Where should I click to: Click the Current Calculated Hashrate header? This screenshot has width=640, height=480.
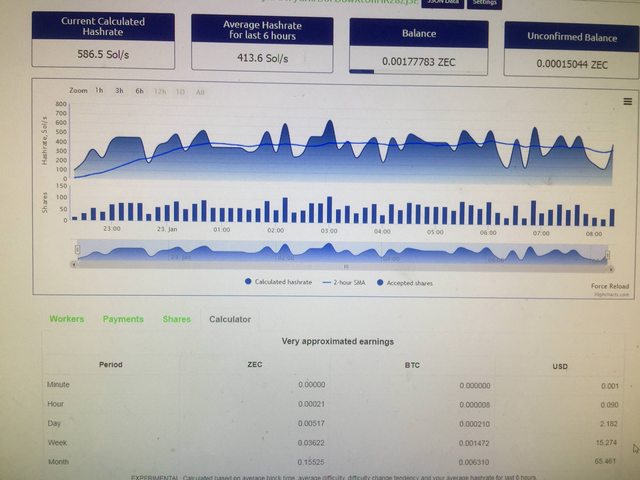click(x=103, y=27)
